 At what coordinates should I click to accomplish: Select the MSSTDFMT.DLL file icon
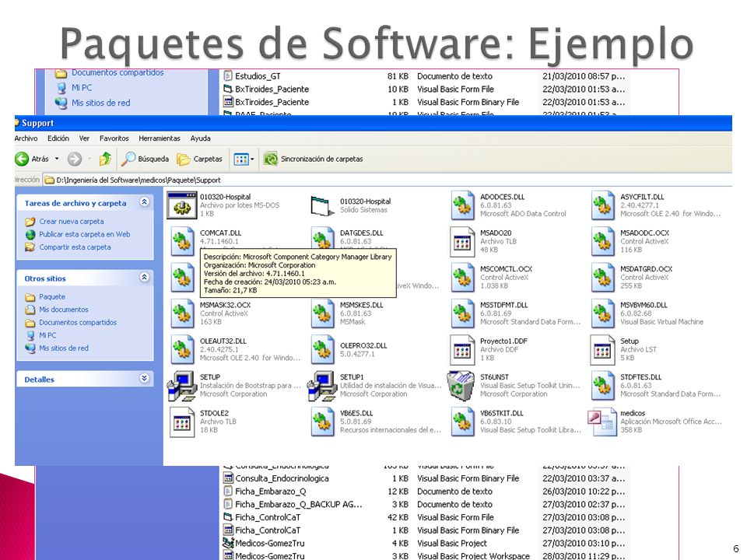[x=462, y=313]
